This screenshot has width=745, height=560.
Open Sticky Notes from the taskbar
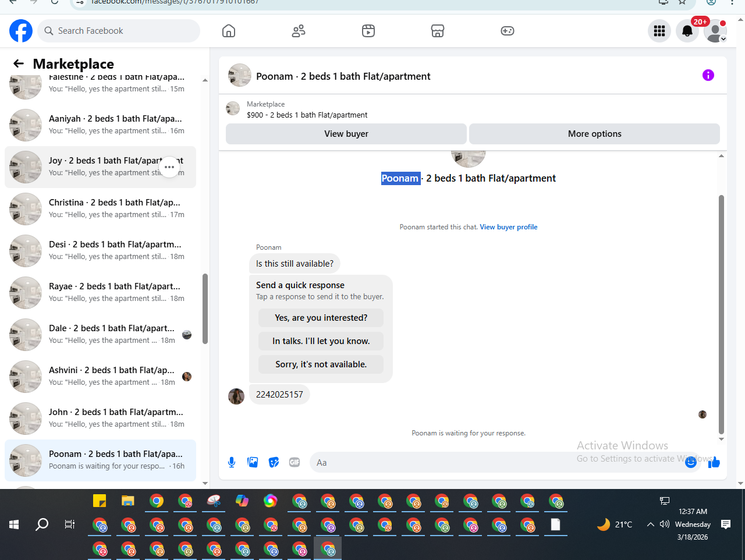tap(100, 501)
